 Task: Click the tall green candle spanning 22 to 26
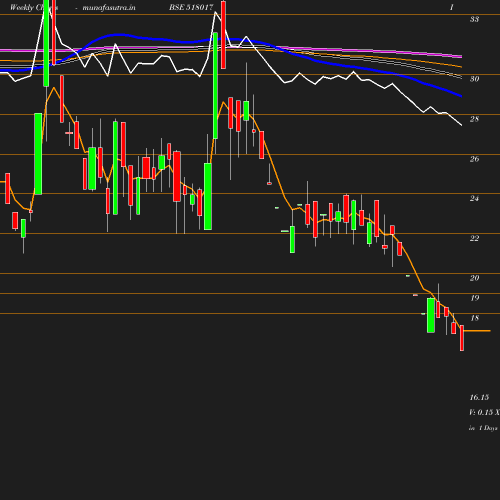pyautogui.click(x=208, y=196)
